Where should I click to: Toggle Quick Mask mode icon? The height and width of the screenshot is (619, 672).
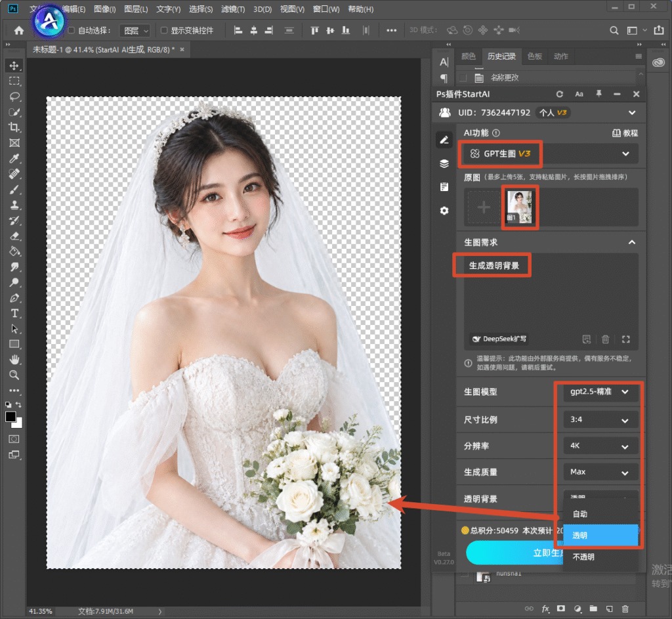(x=14, y=439)
